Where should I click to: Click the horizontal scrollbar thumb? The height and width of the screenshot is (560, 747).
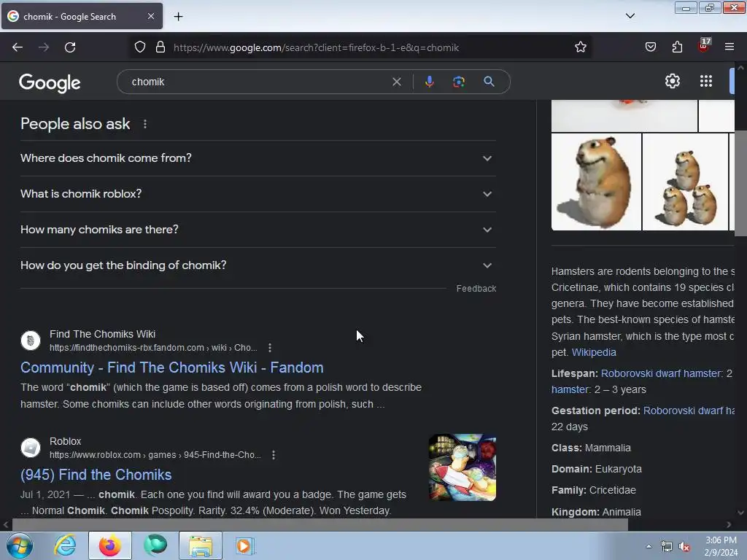point(320,525)
